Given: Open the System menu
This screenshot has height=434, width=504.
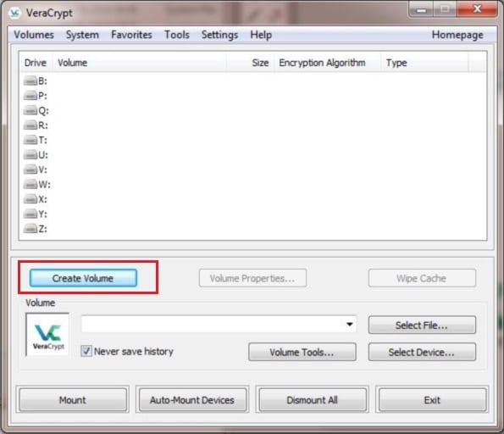Looking at the screenshot, I should point(82,35).
